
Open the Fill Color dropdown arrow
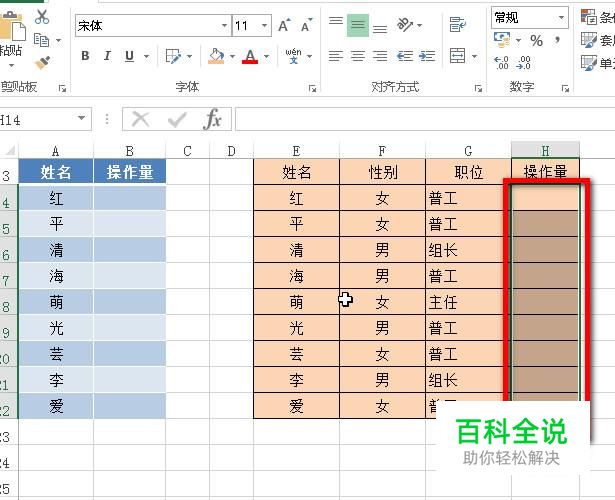[x=232, y=56]
